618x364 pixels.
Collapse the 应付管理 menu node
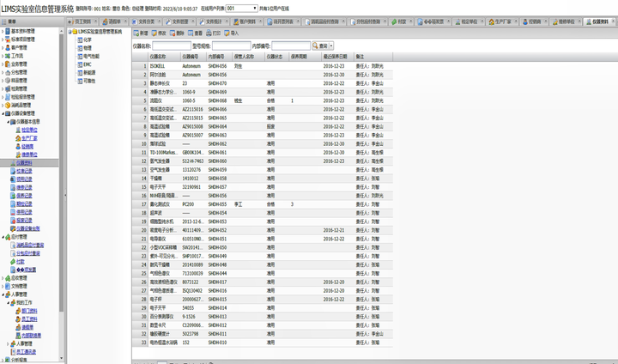pos(3,237)
